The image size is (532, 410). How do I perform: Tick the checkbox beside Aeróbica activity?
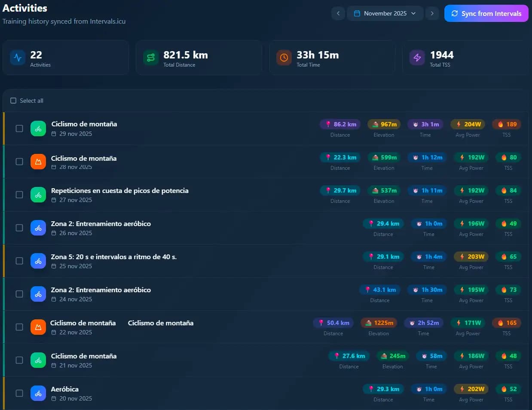pos(19,393)
